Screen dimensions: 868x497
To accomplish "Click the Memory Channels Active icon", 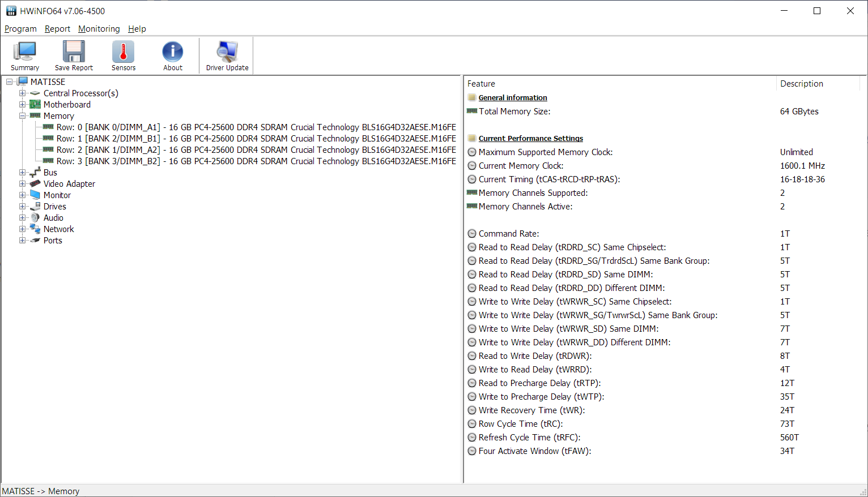I will tap(472, 206).
